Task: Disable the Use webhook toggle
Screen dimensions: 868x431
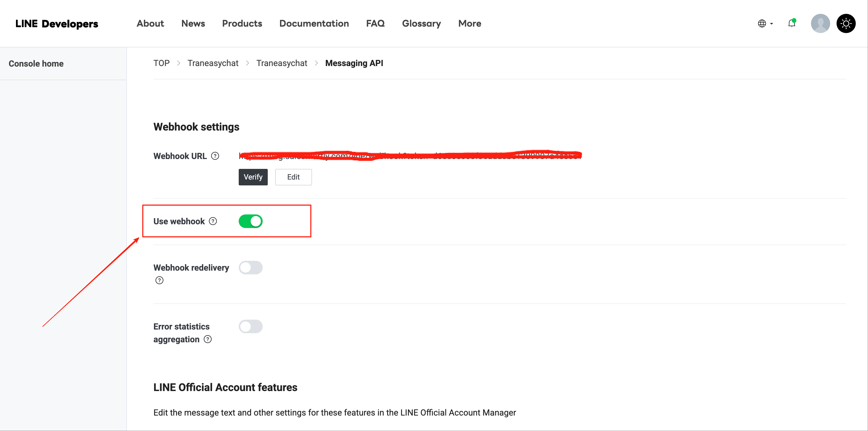Action: (x=250, y=221)
